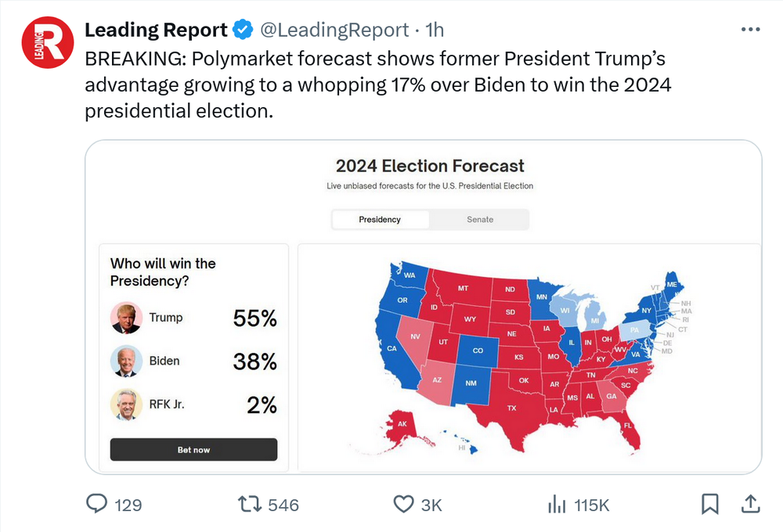Click the Leading Report display name
The width and height of the screenshot is (783, 532).
pos(155,31)
